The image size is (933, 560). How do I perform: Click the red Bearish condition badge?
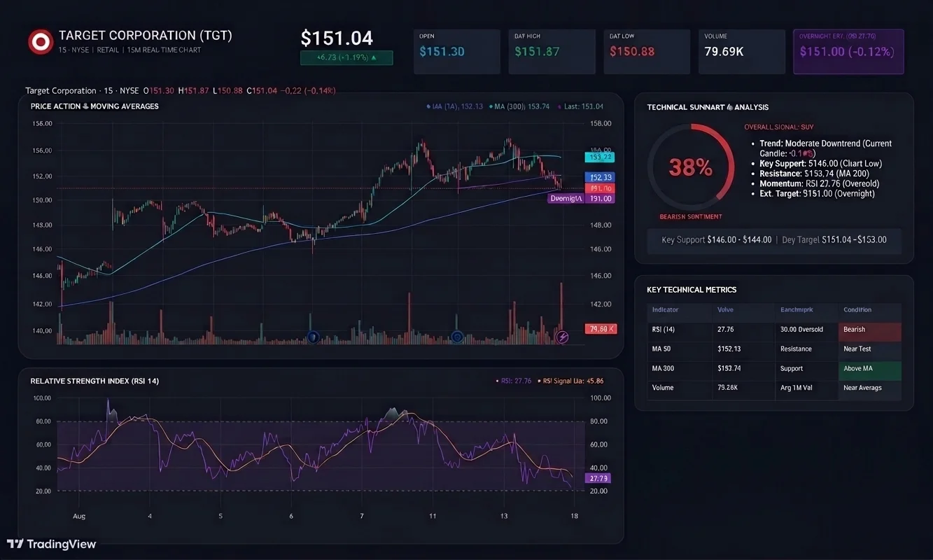(869, 330)
